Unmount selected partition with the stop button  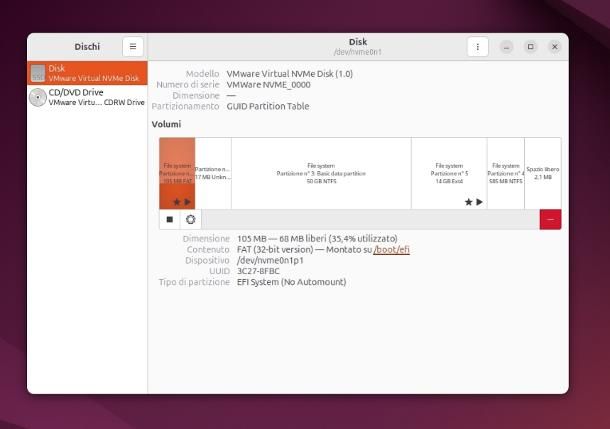click(170, 219)
